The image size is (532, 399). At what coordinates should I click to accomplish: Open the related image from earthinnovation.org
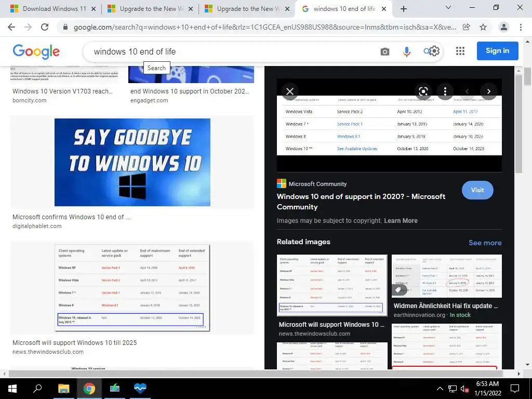click(x=446, y=276)
